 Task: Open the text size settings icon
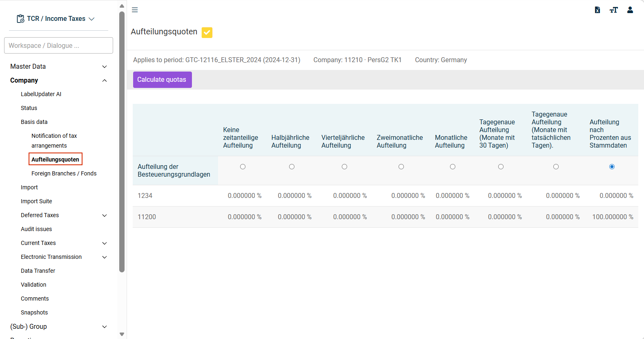614,10
